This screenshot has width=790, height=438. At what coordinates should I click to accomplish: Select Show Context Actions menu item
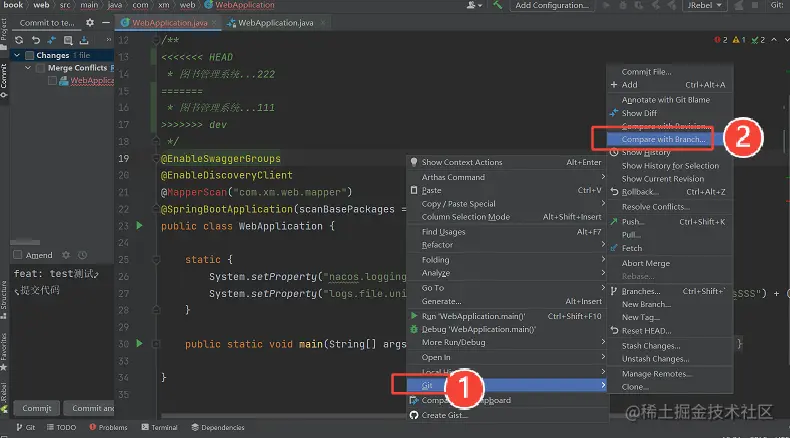click(507, 162)
